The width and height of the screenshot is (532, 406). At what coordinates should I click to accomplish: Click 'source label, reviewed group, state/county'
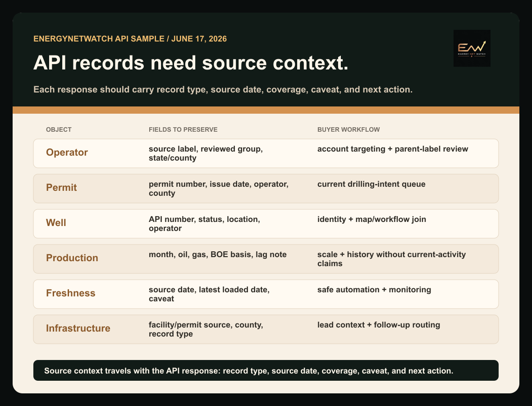[206, 153]
